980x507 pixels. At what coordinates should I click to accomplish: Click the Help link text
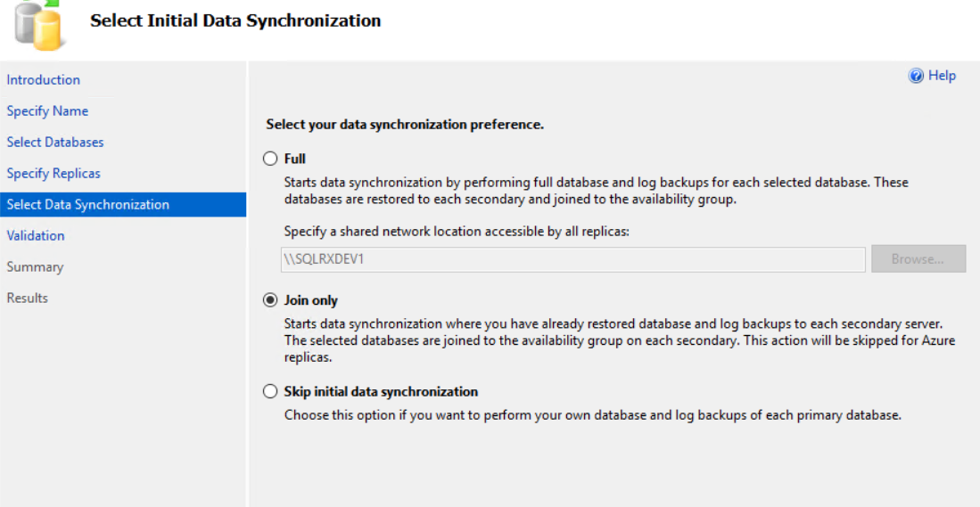(x=942, y=76)
